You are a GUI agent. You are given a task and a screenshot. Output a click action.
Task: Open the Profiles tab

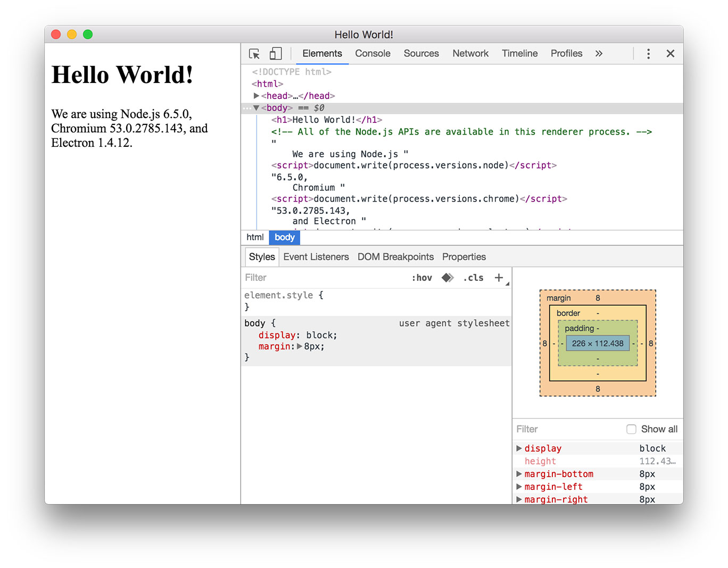(566, 54)
